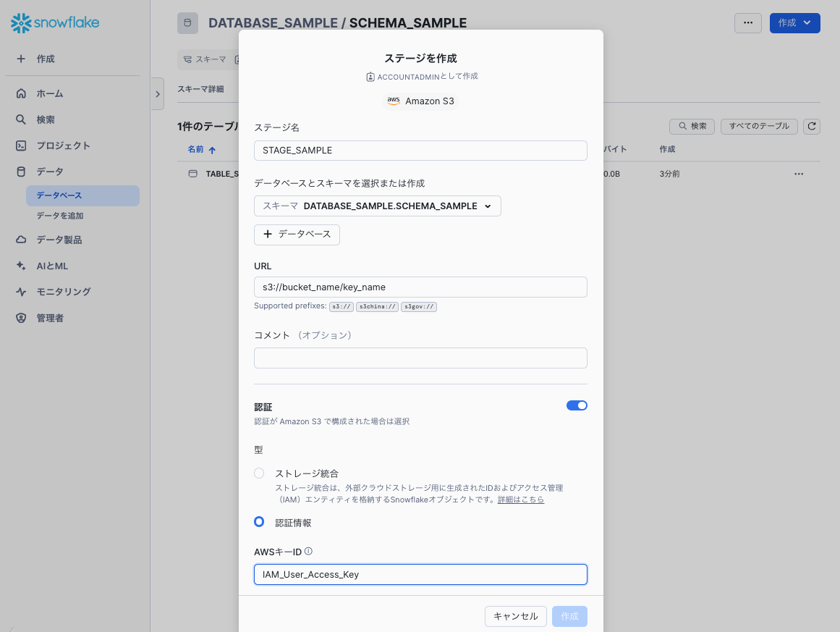Click the キャンセル button

click(515, 616)
